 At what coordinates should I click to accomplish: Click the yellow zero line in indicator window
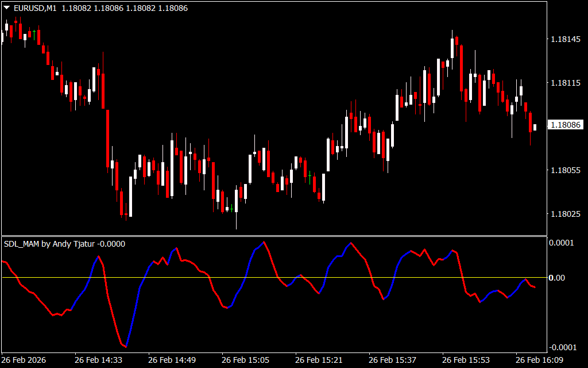pyautogui.click(x=287, y=278)
